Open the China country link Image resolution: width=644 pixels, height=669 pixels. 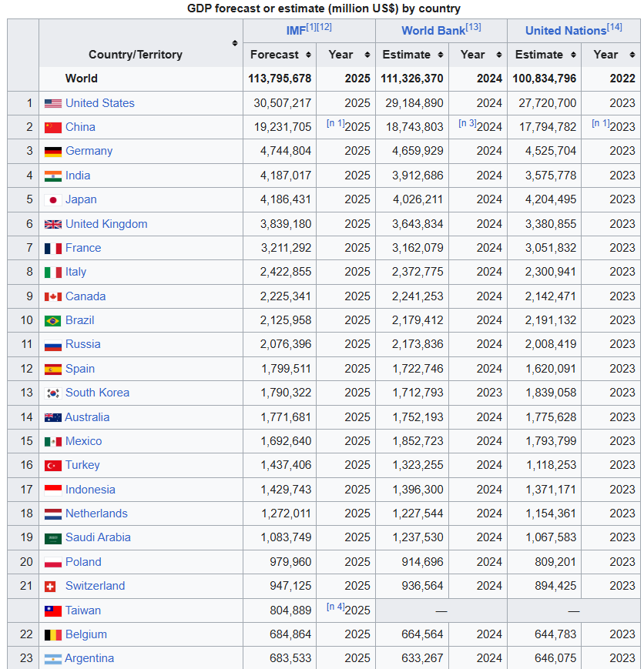[x=80, y=127]
